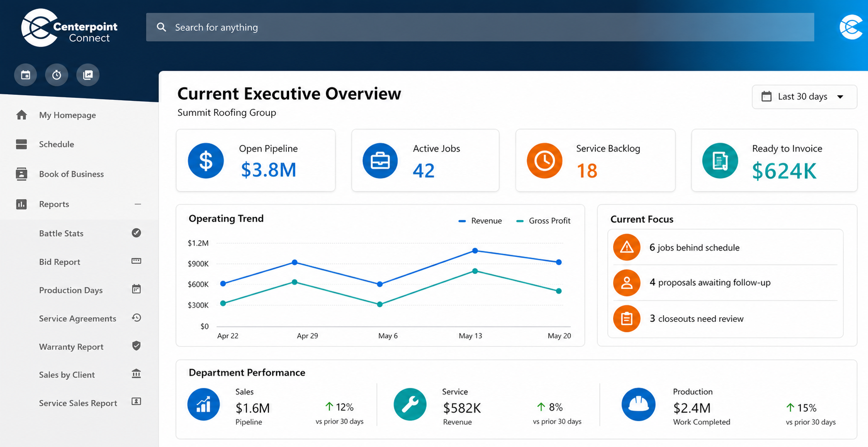The image size is (868, 447).
Task: Collapse the Reports menu with the minus icon
Action: click(138, 204)
